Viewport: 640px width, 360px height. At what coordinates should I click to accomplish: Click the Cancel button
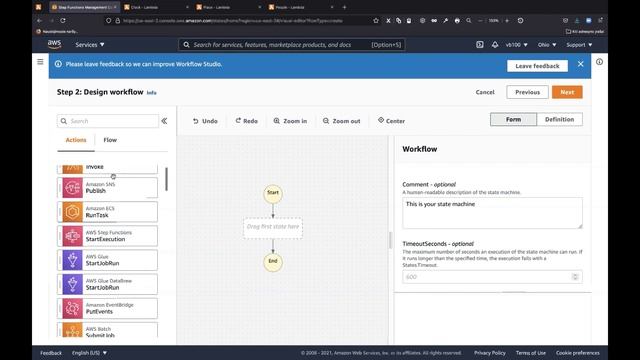tap(485, 92)
